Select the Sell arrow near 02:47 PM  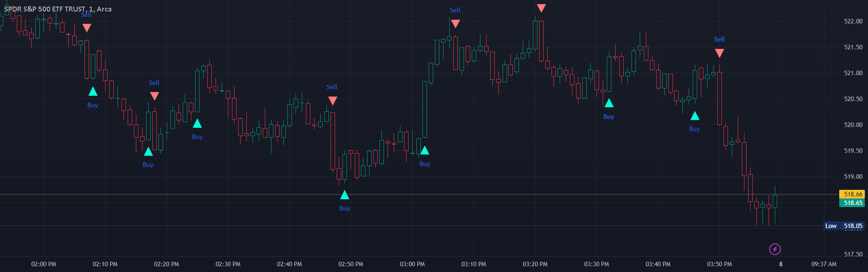pyautogui.click(x=333, y=101)
